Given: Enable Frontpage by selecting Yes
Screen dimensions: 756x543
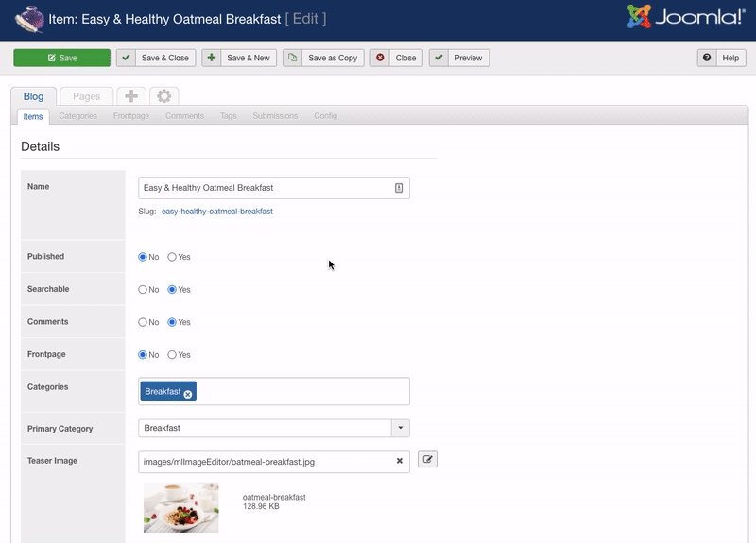Looking at the screenshot, I should 172,355.
